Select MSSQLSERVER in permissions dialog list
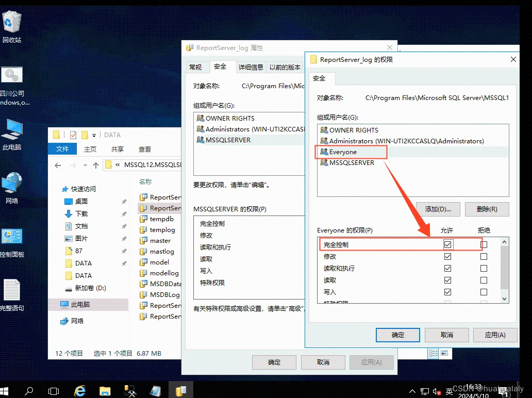 [x=413, y=163]
